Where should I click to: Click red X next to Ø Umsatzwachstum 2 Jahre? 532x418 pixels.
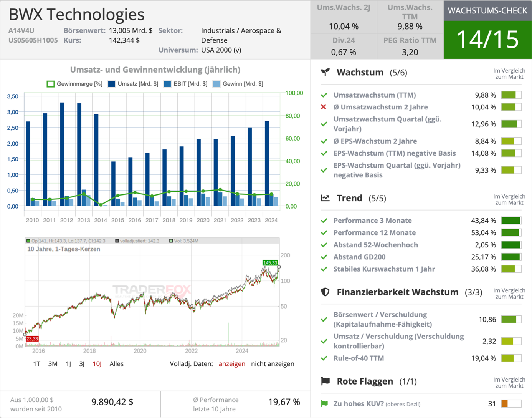click(324, 107)
